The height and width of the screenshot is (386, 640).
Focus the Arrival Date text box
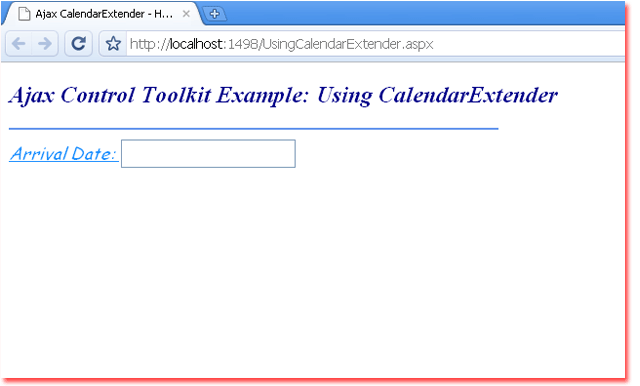tap(208, 153)
